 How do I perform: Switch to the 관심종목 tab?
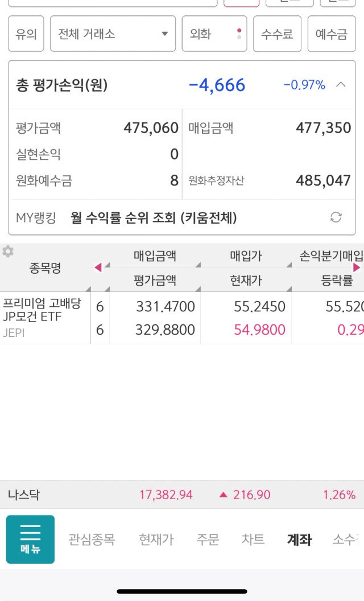tap(92, 540)
